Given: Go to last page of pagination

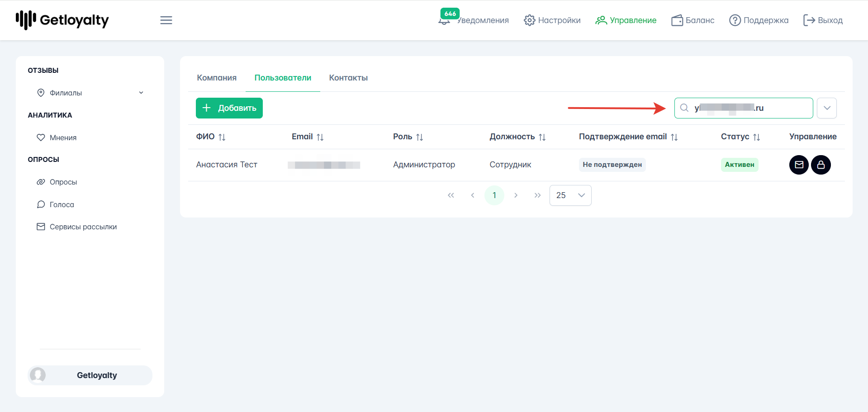Looking at the screenshot, I should point(538,195).
